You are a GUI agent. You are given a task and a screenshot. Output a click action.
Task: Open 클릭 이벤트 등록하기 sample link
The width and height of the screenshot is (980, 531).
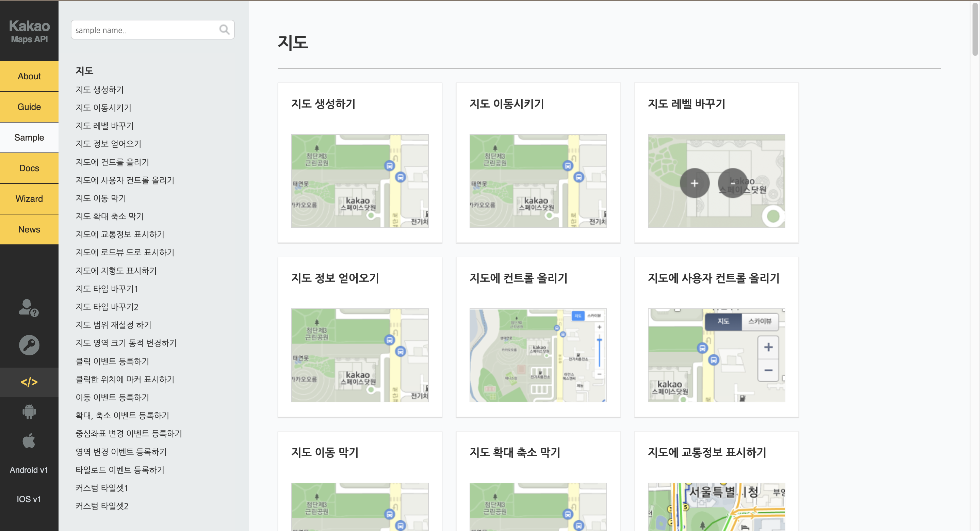(x=112, y=361)
